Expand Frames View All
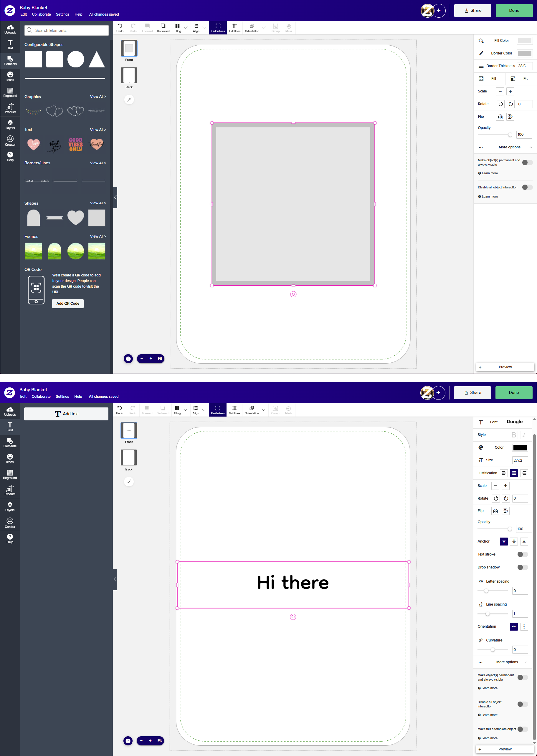Image resolution: width=537 pixels, height=756 pixels. click(x=98, y=236)
